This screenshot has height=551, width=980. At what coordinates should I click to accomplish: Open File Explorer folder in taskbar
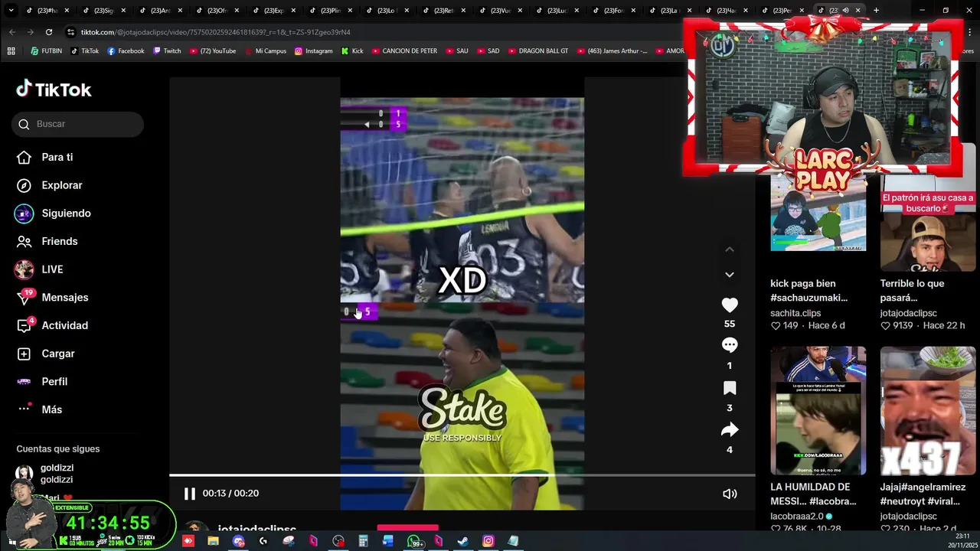[213, 541]
